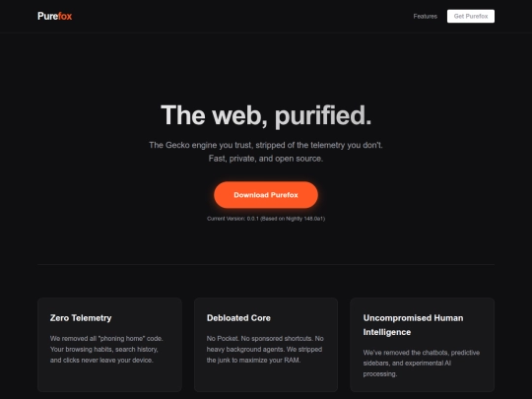The width and height of the screenshot is (532, 399).
Task: Click the horizontal divider above feature cards
Action: [x=266, y=264]
